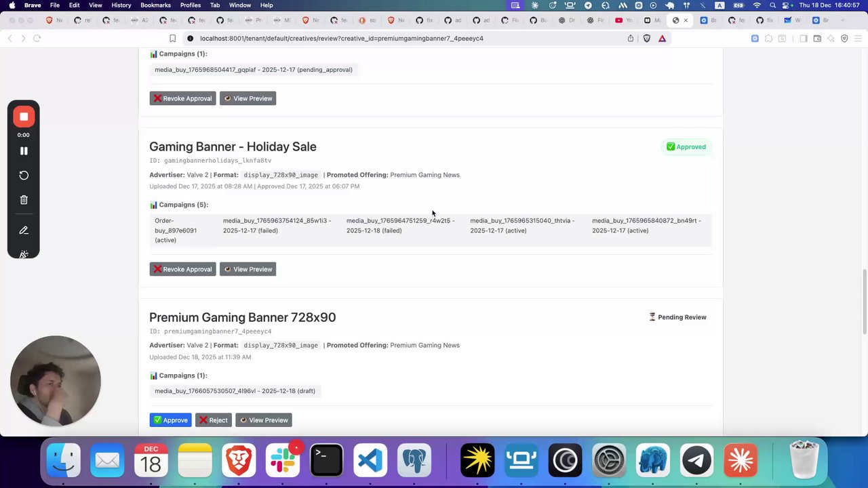Click the webcam bubble thumbnail
Screen dimensions: 868x488
[x=56, y=381]
